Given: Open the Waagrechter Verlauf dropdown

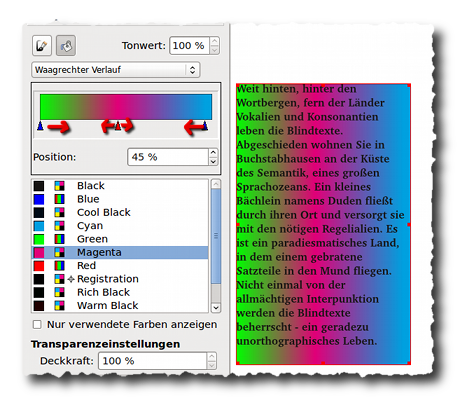Looking at the screenshot, I should 116,70.
